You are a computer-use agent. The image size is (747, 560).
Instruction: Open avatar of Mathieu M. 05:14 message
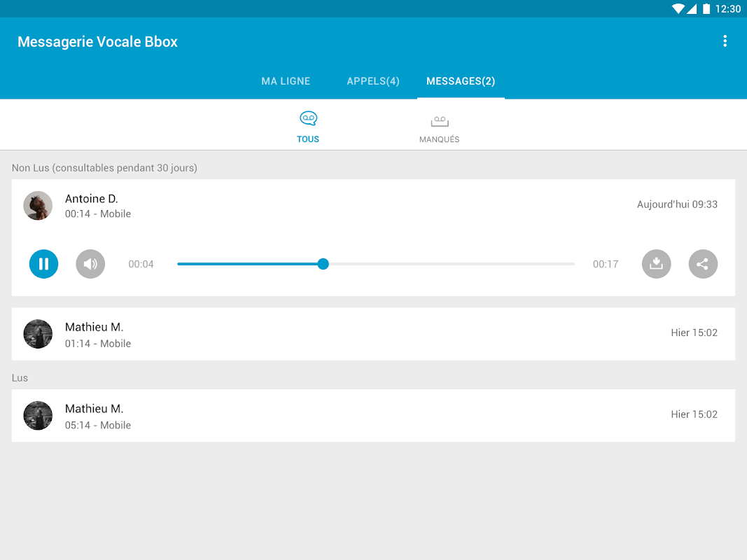[x=38, y=416]
